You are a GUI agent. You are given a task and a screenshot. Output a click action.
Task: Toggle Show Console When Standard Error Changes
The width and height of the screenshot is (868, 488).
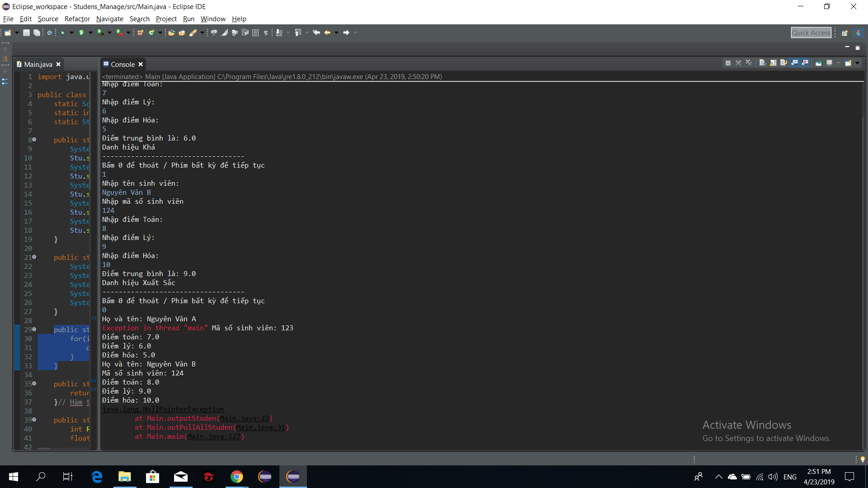[805, 63]
